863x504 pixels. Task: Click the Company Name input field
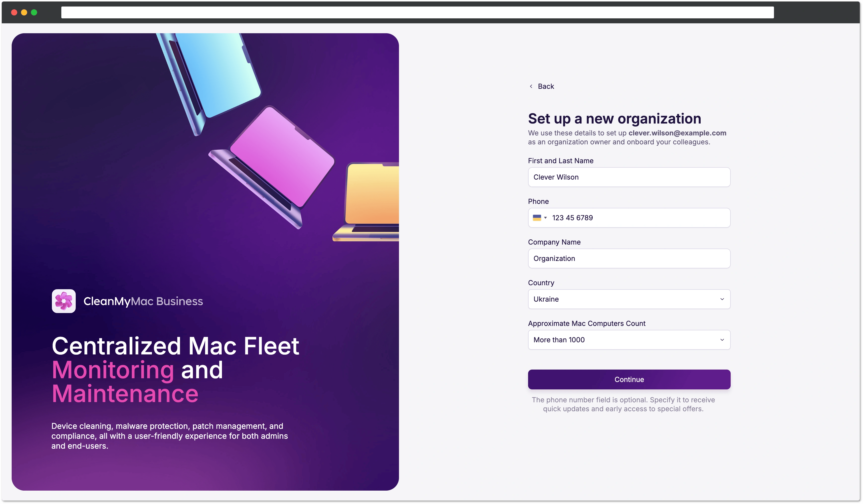tap(629, 258)
